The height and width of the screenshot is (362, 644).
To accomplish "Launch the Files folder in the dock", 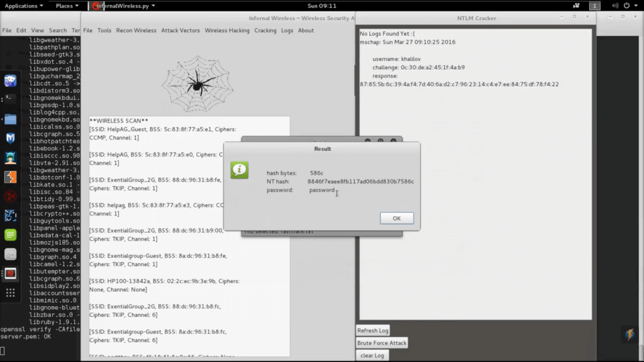I will 11,119.
